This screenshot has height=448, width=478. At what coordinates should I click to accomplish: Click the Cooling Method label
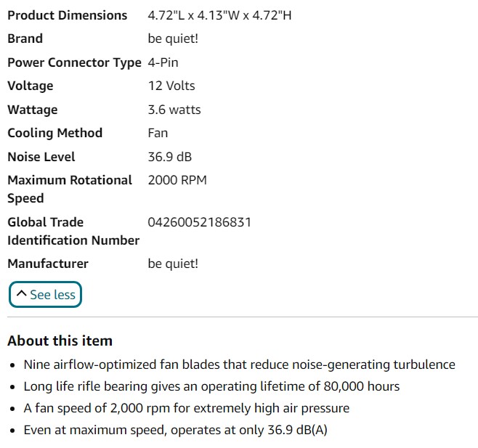(x=54, y=133)
